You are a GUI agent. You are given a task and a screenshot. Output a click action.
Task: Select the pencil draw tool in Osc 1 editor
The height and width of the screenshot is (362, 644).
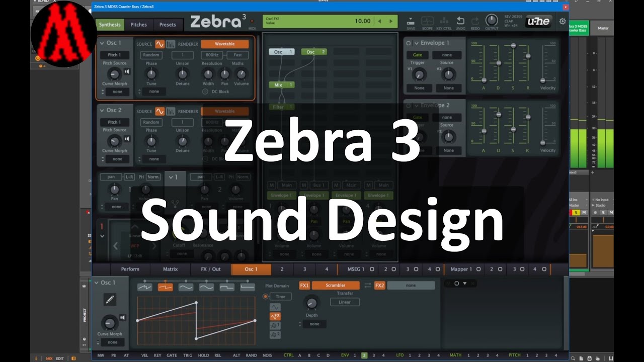(110, 300)
